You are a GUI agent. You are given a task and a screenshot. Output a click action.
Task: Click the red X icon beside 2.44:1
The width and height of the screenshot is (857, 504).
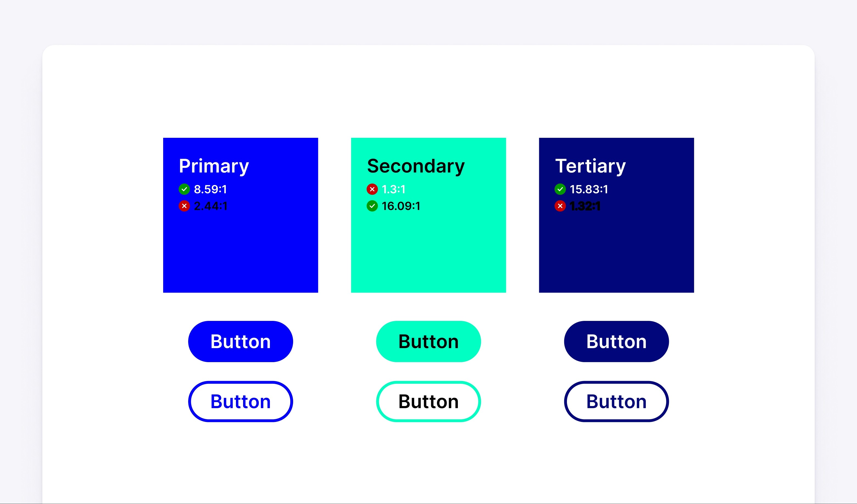184,206
